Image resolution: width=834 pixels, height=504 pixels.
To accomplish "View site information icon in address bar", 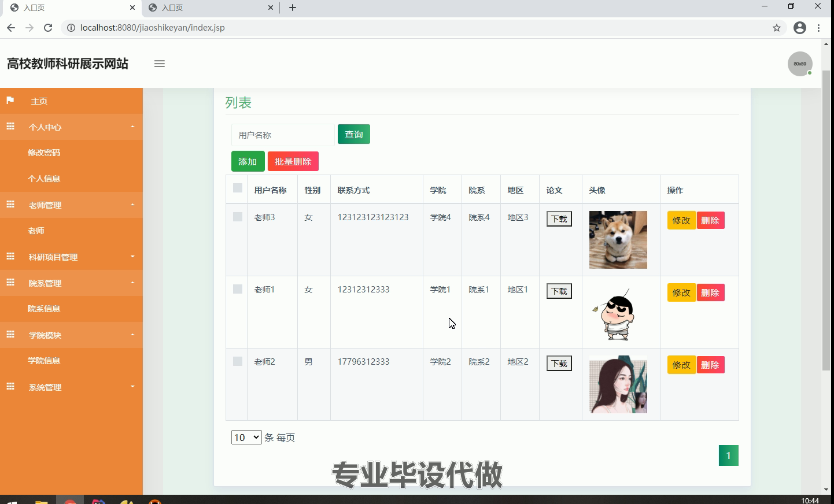I will point(71,28).
